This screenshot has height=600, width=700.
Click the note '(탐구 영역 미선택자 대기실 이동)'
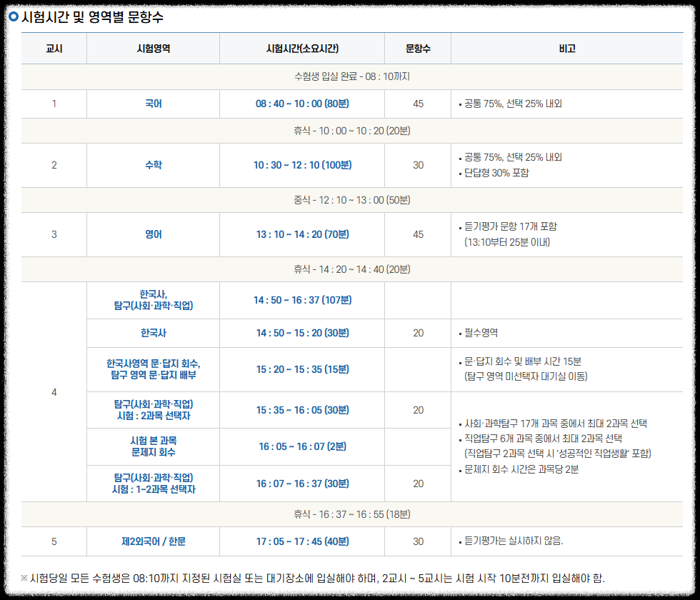pos(526,376)
